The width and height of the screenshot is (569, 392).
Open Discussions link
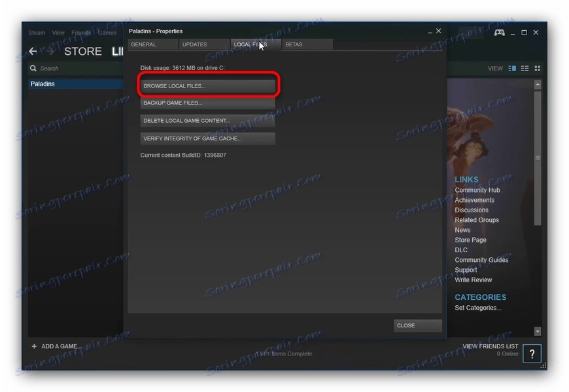click(472, 210)
